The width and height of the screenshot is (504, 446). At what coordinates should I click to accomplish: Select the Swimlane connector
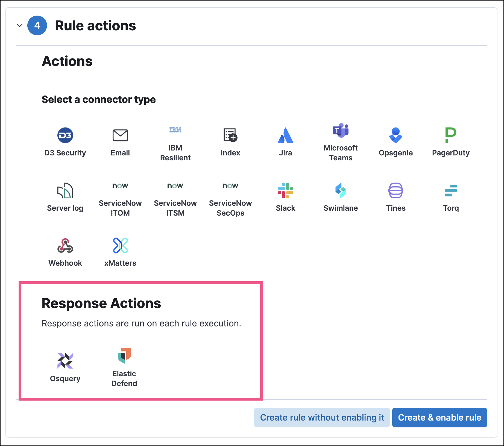click(x=341, y=196)
